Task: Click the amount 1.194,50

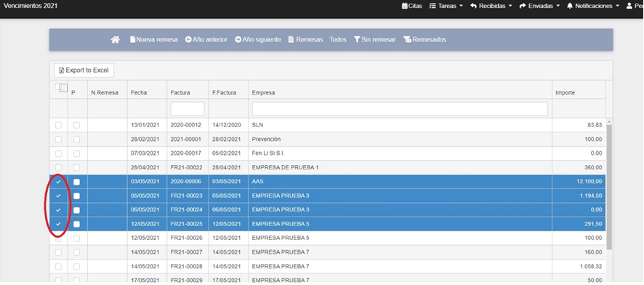Action: coord(592,196)
